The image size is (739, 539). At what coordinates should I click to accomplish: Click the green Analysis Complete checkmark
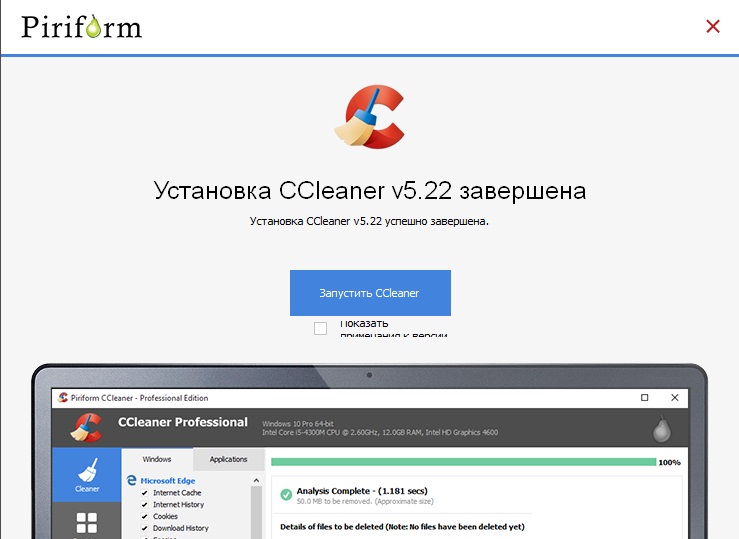coord(286,494)
